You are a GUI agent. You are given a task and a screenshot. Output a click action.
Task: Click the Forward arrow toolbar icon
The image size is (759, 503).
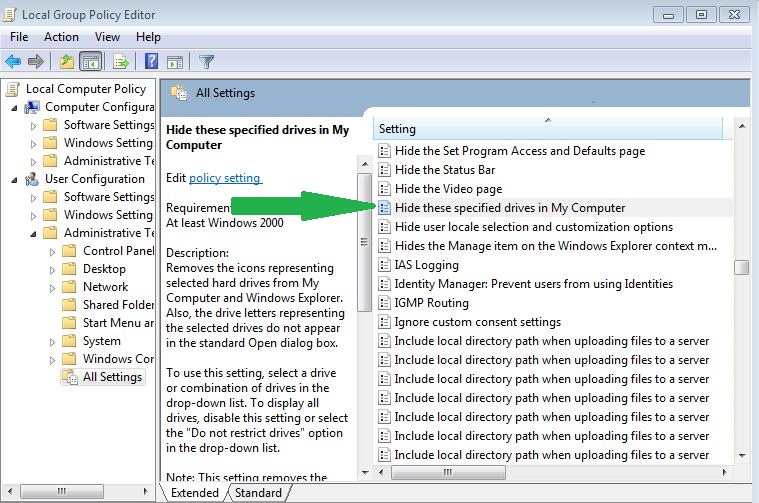click(35, 61)
